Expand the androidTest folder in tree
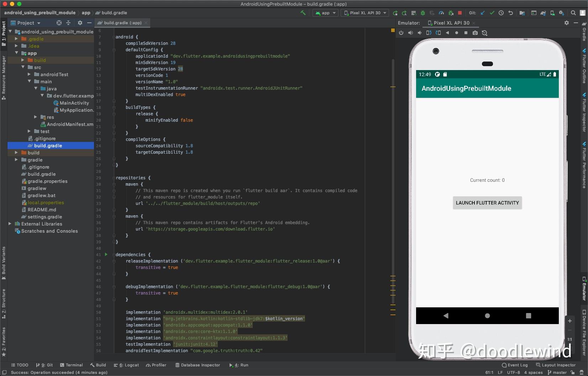Screen dimensions: 588x376 pos(29,74)
